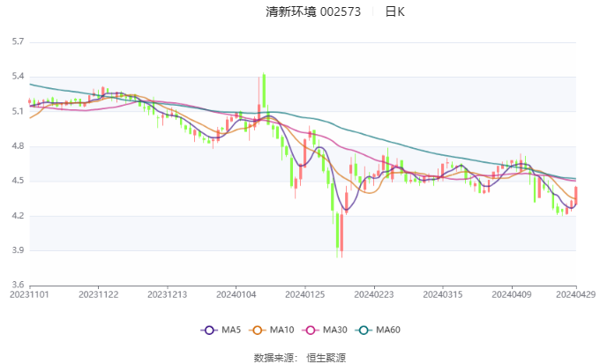
Task: Click the 4.8 price axis label
Action: 18,145
